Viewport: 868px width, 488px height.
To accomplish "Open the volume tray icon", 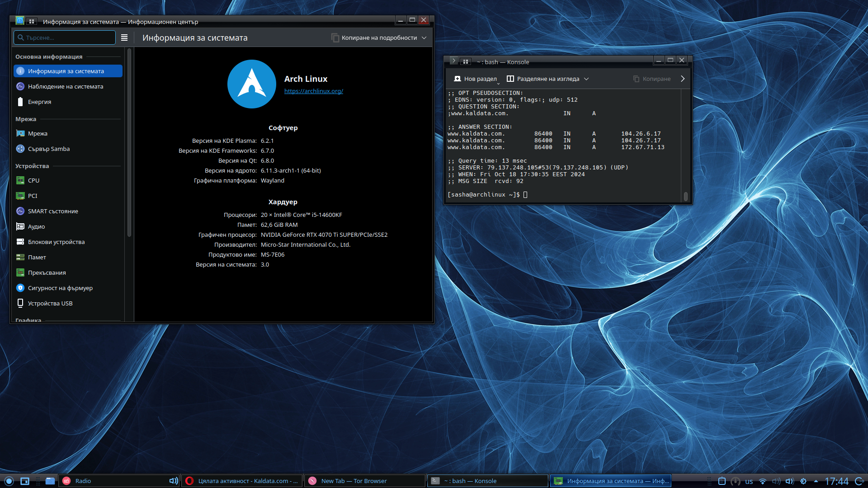I will coord(790,481).
